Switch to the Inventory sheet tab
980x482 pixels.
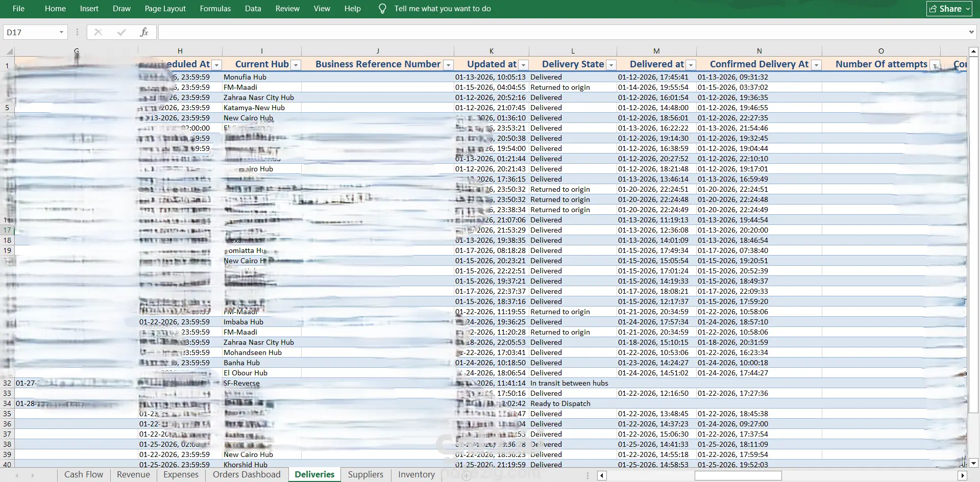click(x=416, y=474)
